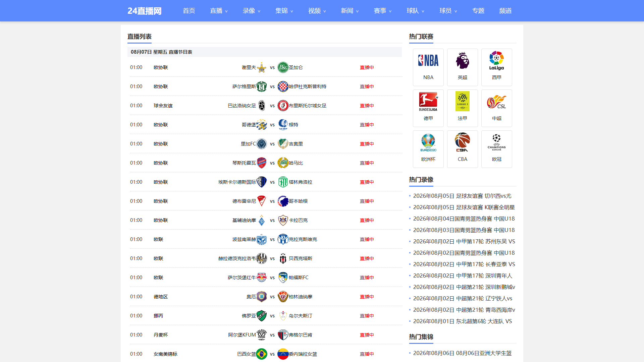
Task: Click the 圣加仑 team logo
Action: click(x=283, y=67)
